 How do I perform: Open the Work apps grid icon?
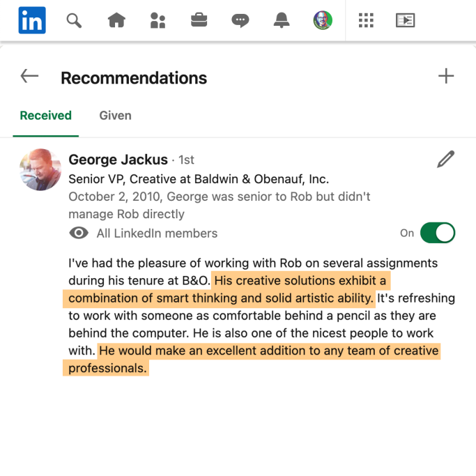coord(366,20)
